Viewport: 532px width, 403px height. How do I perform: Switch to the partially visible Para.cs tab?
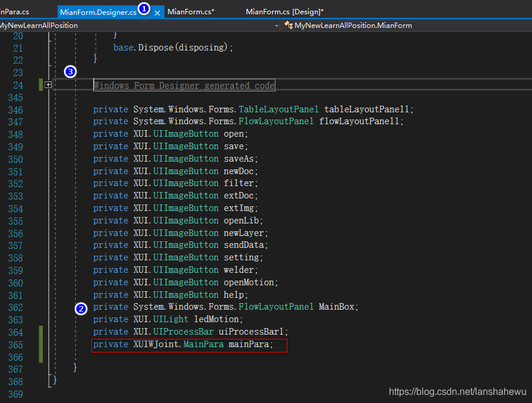pyautogui.click(x=15, y=12)
